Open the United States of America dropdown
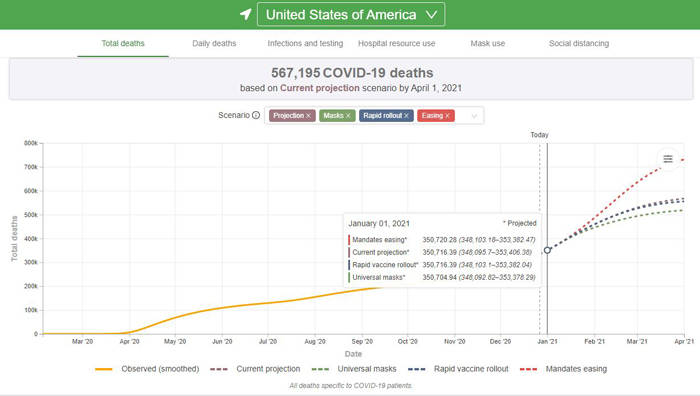700x396 pixels. point(351,14)
